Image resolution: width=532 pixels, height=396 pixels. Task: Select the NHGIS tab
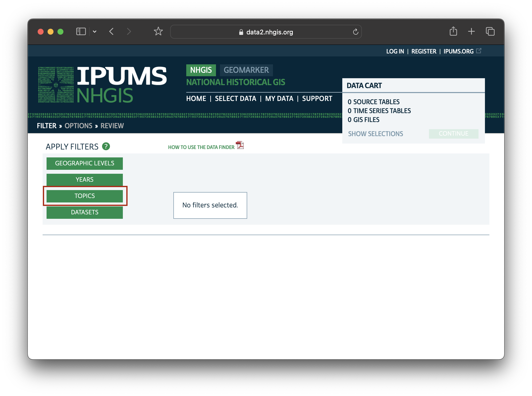[x=201, y=70]
